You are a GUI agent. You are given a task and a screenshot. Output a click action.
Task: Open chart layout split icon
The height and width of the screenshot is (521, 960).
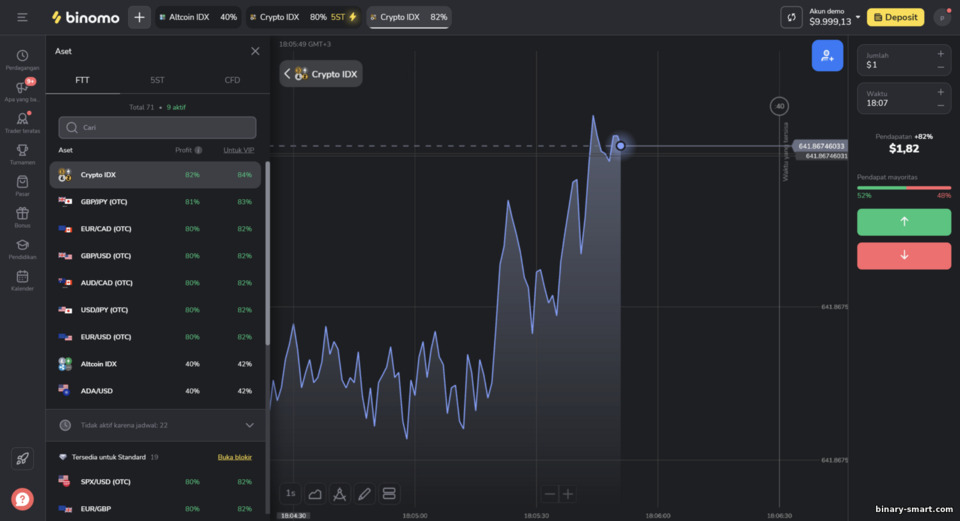click(389, 493)
